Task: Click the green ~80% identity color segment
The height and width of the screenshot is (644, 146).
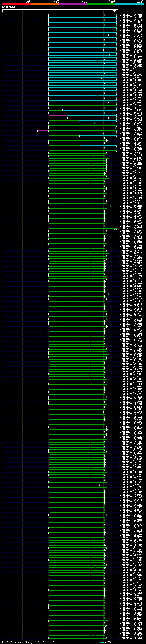Action: tap(101, 4)
